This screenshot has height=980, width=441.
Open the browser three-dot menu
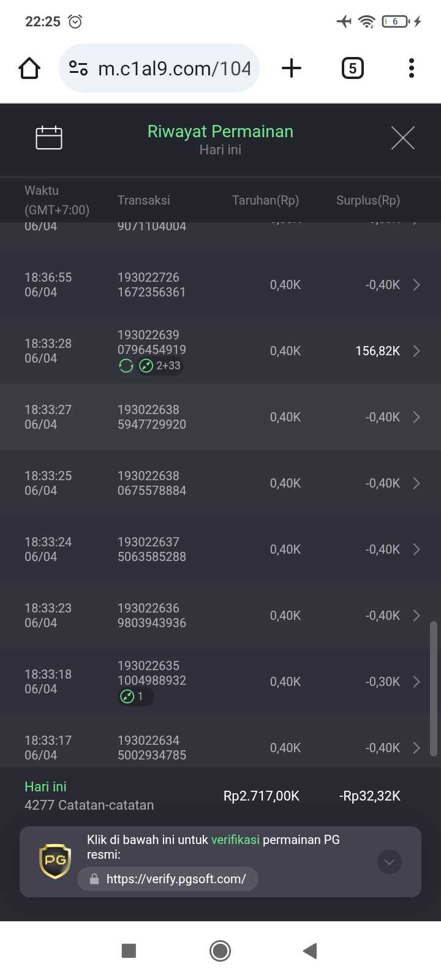point(412,68)
